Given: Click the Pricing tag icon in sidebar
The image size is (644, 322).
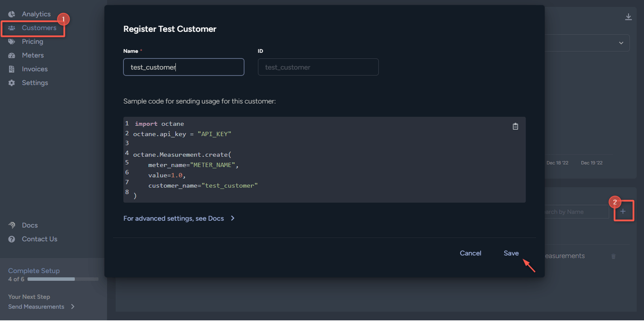Looking at the screenshot, I should [x=13, y=42].
